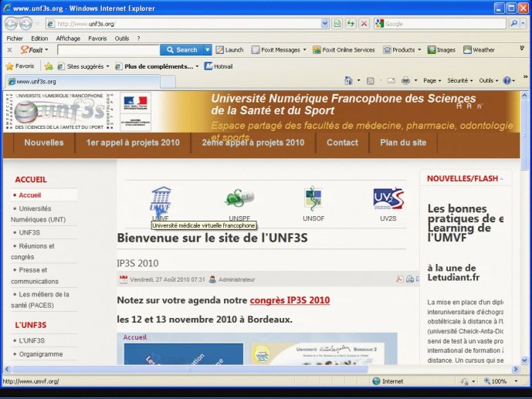Open the Outils command bar menu

pos(488,81)
